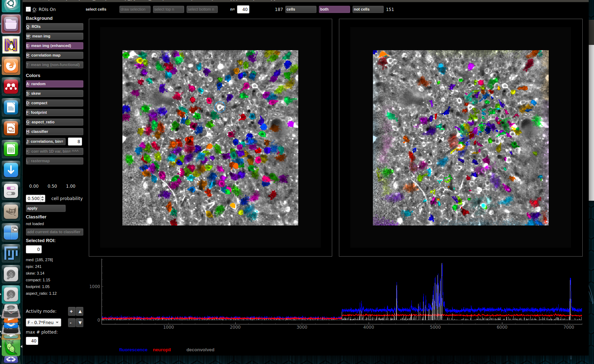Open the Files folder icon in dock
The height and width of the screenshot is (364, 594).
click(11, 24)
